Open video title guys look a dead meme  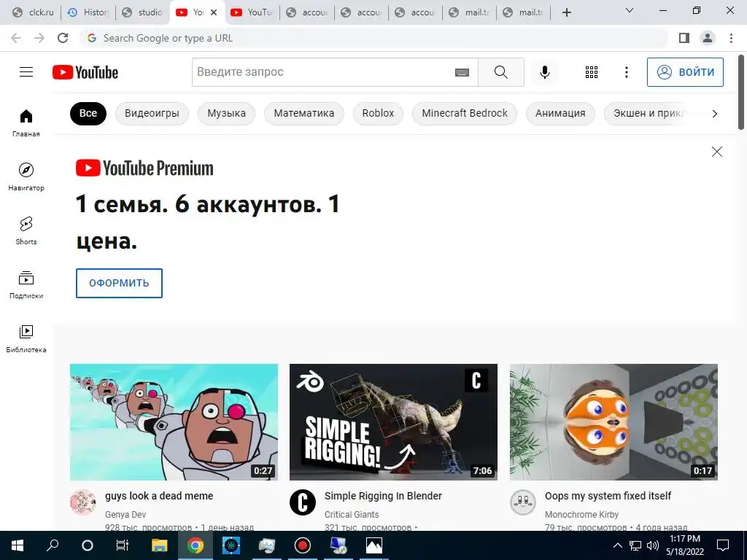coord(159,496)
